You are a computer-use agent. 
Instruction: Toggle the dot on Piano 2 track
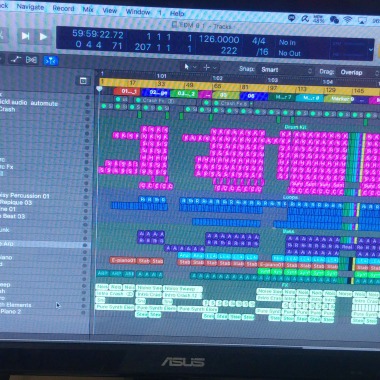click(84, 313)
